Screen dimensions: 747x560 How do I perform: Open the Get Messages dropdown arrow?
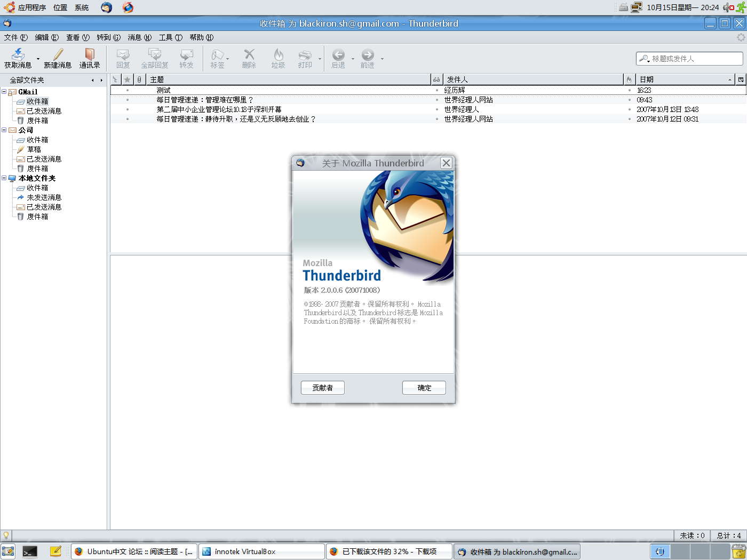pyautogui.click(x=38, y=59)
